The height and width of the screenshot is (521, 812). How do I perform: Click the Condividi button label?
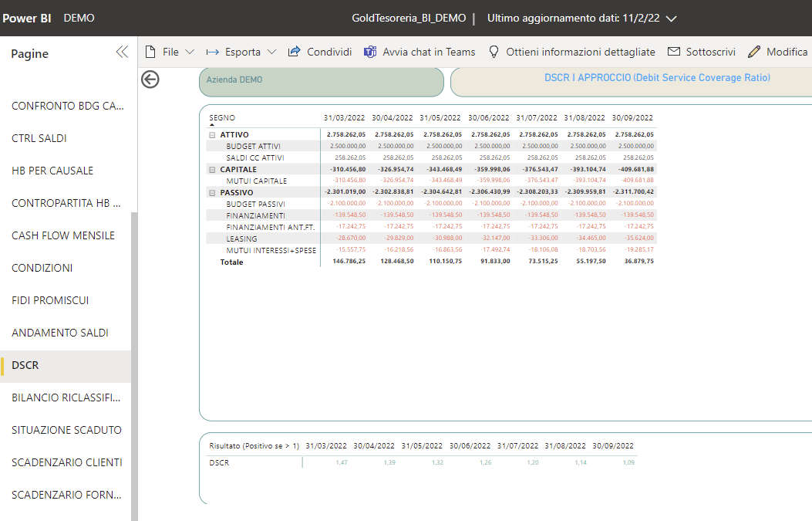tap(329, 52)
